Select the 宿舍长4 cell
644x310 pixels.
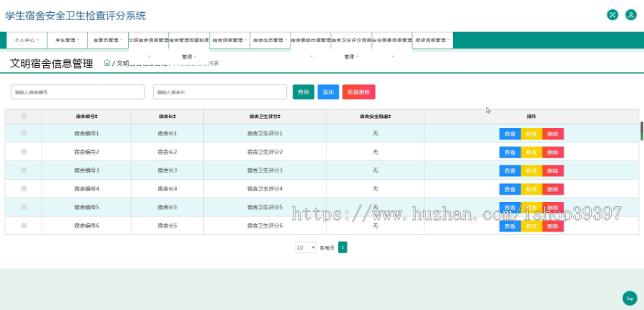(167, 188)
